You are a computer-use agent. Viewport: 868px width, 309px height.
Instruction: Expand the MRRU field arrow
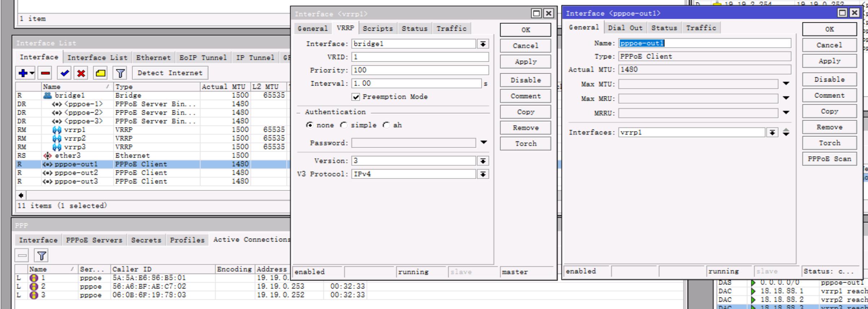(786, 113)
